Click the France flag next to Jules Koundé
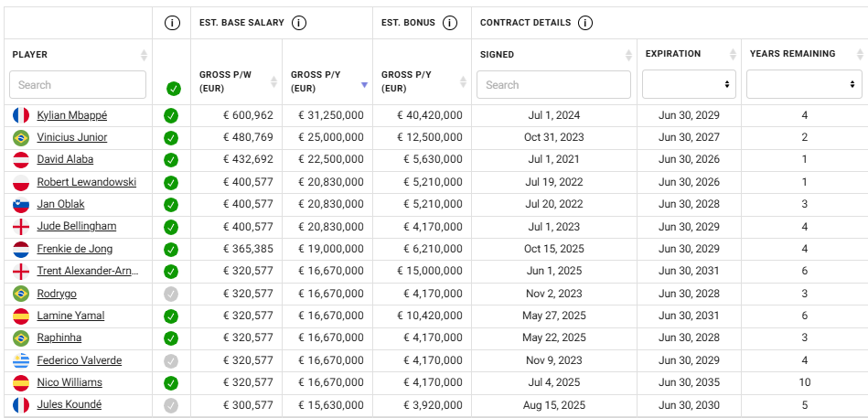 [21, 404]
